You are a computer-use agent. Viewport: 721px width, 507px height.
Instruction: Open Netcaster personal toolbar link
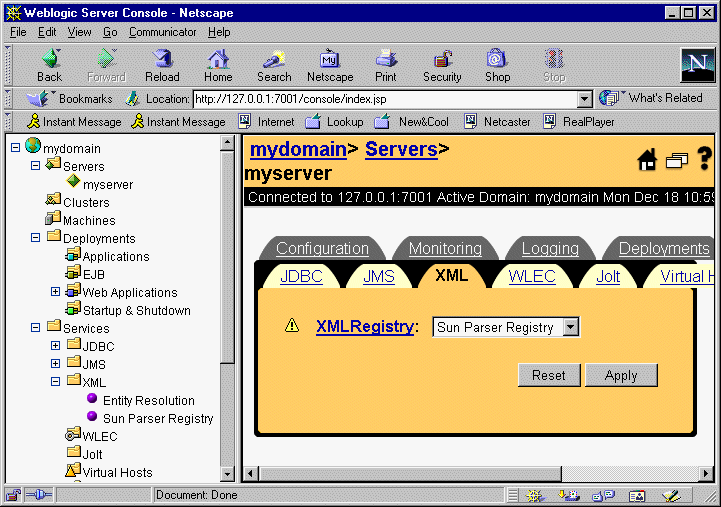[497, 122]
